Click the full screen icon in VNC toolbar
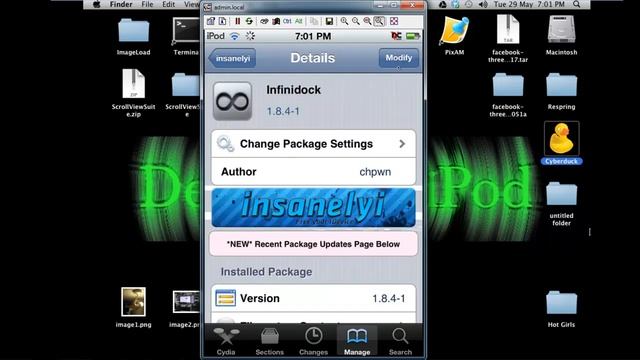The width and height of the screenshot is (640, 360). click(394, 21)
